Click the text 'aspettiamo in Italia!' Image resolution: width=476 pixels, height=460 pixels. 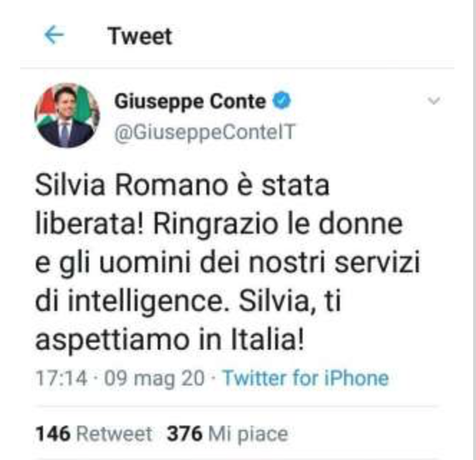tap(169, 339)
